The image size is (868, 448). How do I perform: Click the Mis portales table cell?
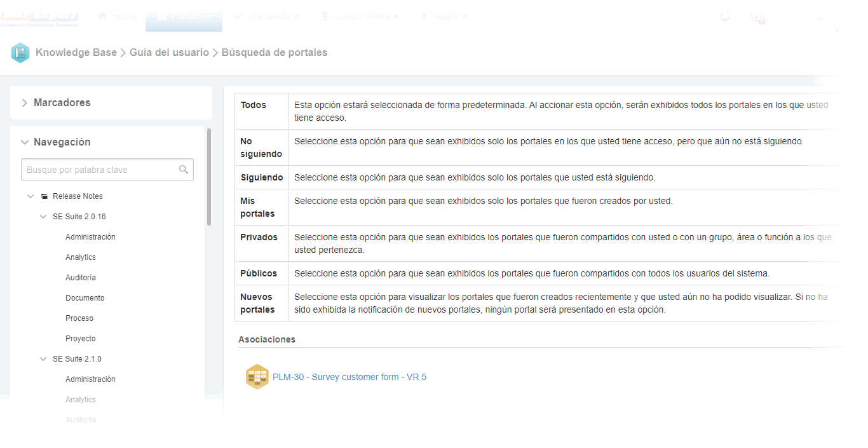click(262, 207)
